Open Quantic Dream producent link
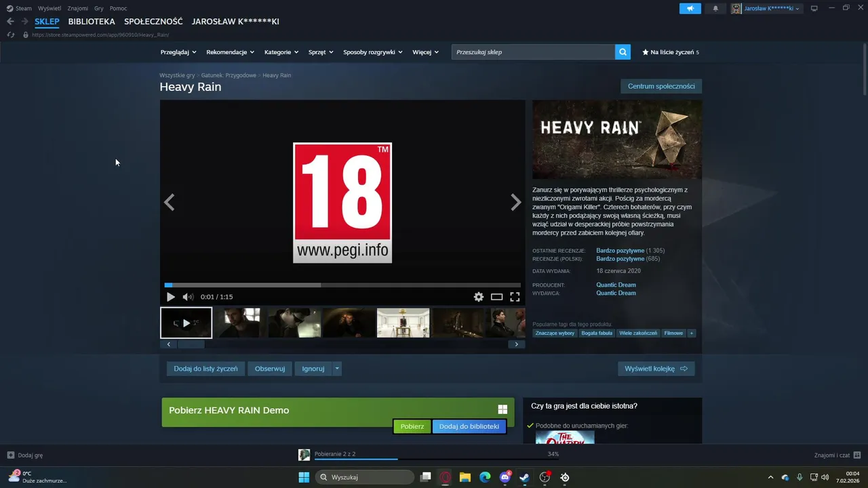The width and height of the screenshot is (868, 488). coord(616,285)
